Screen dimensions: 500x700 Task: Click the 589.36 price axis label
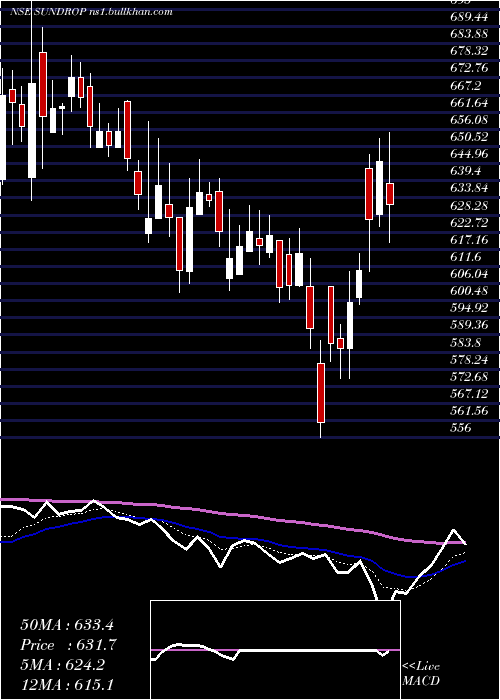tap(469, 325)
